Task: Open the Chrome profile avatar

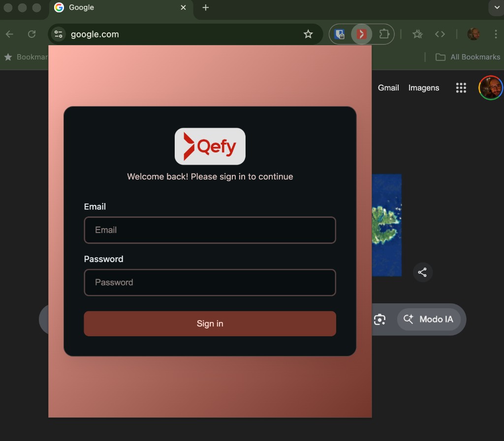Action: [x=473, y=34]
